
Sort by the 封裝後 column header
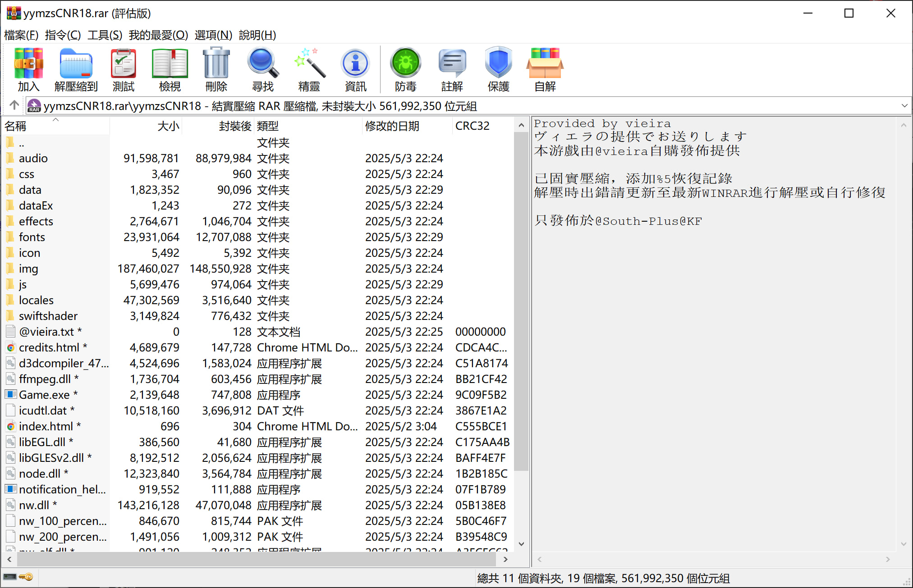point(218,126)
